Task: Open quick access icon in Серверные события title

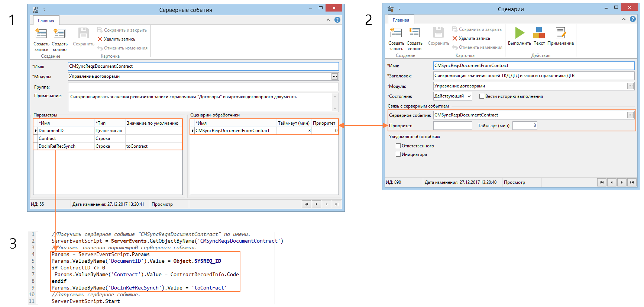Action: click(36, 10)
